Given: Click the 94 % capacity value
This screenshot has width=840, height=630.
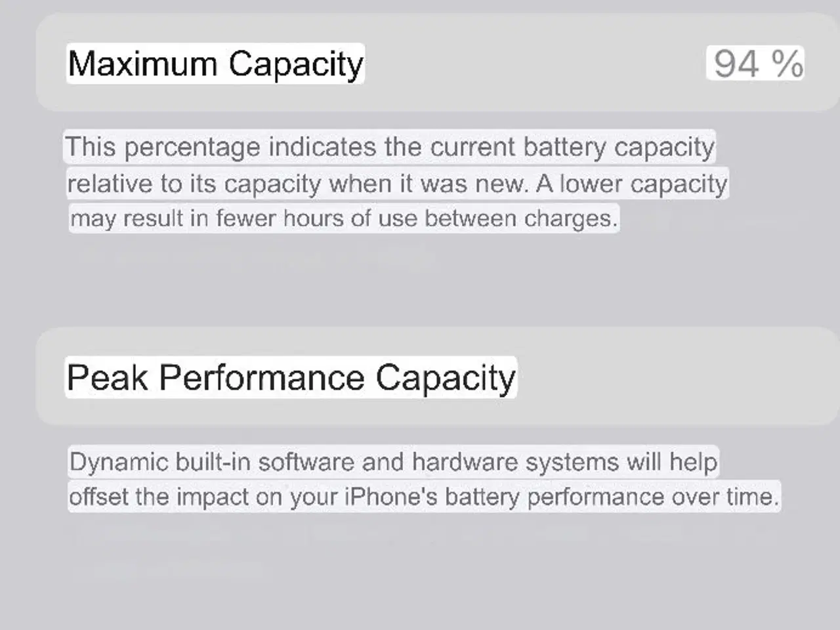Looking at the screenshot, I should click(757, 64).
